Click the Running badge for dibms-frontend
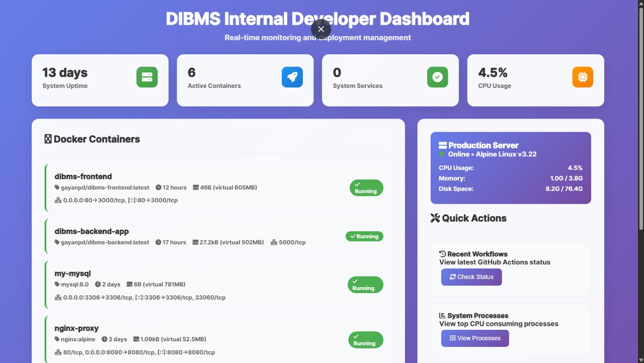Image resolution: width=644 pixels, height=363 pixels. coord(366,188)
